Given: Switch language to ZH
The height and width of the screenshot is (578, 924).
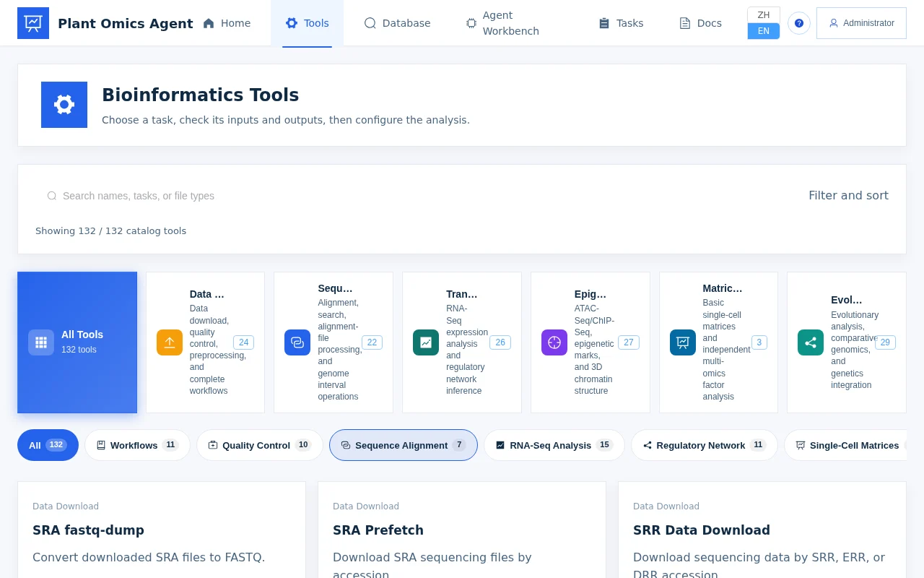Looking at the screenshot, I should 764,15.
